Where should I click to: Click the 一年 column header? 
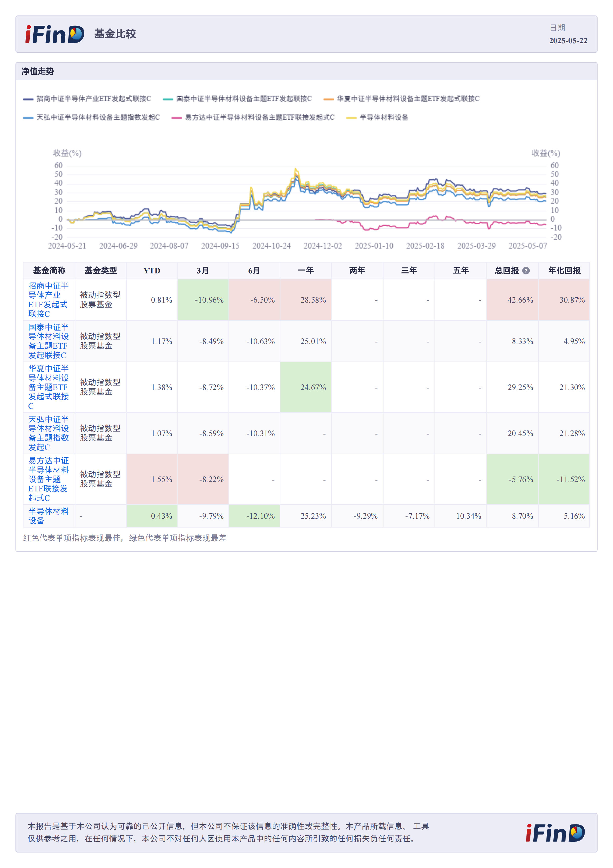[306, 271]
